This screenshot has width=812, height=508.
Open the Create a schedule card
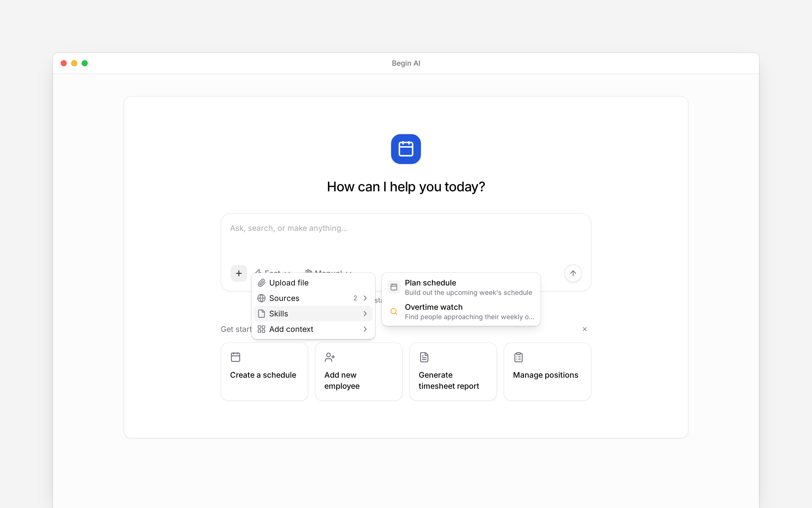tap(265, 372)
